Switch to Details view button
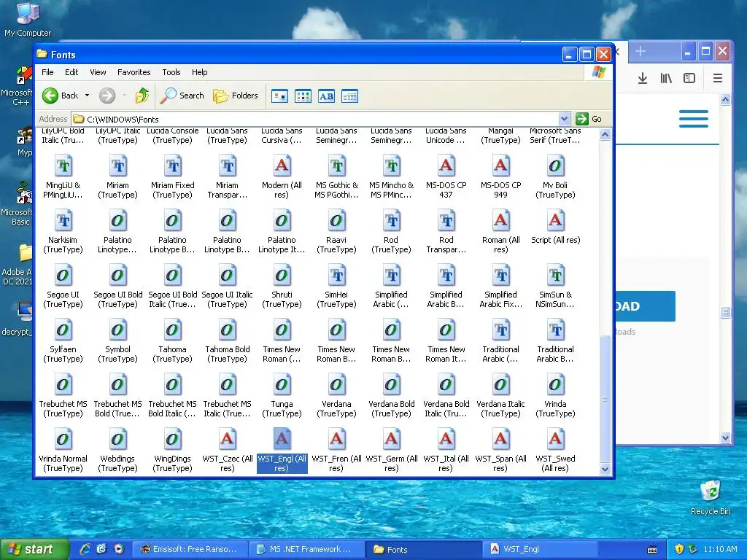 [349, 96]
